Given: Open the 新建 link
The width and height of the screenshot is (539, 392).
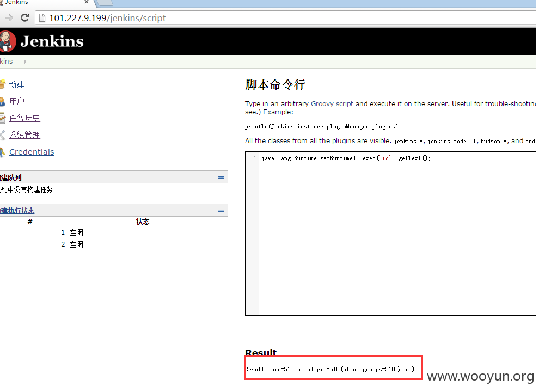Looking at the screenshot, I should coord(16,84).
